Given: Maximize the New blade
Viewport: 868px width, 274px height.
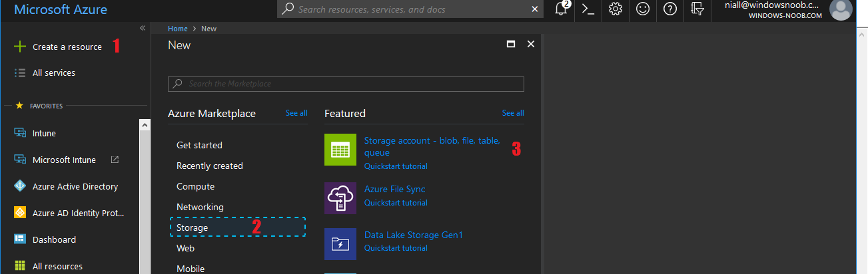Looking at the screenshot, I should click(x=511, y=44).
